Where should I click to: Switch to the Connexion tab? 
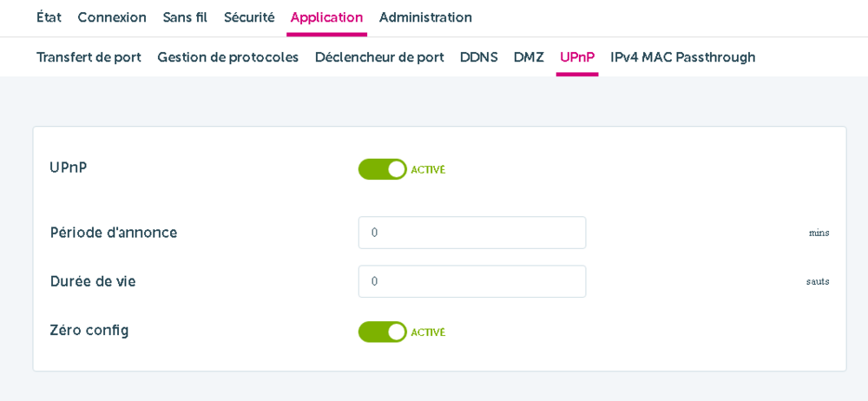click(x=112, y=17)
